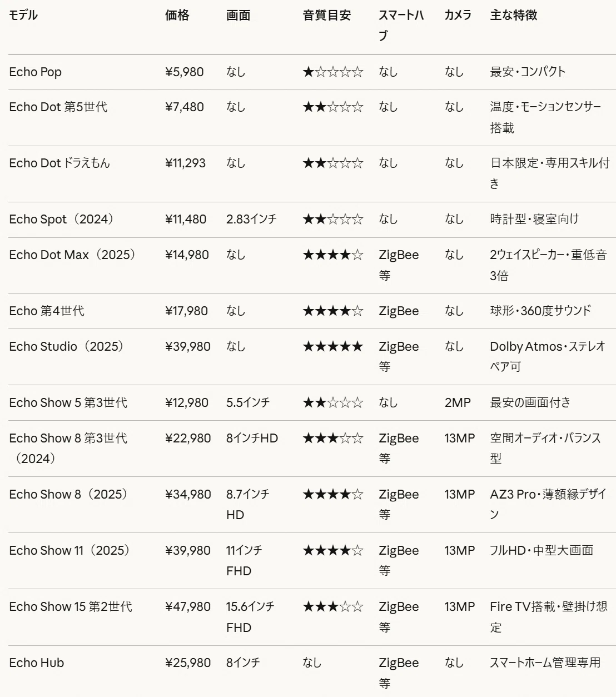616x697 pixels.
Task: Click the 価格 column header
Action: [177, 16]
